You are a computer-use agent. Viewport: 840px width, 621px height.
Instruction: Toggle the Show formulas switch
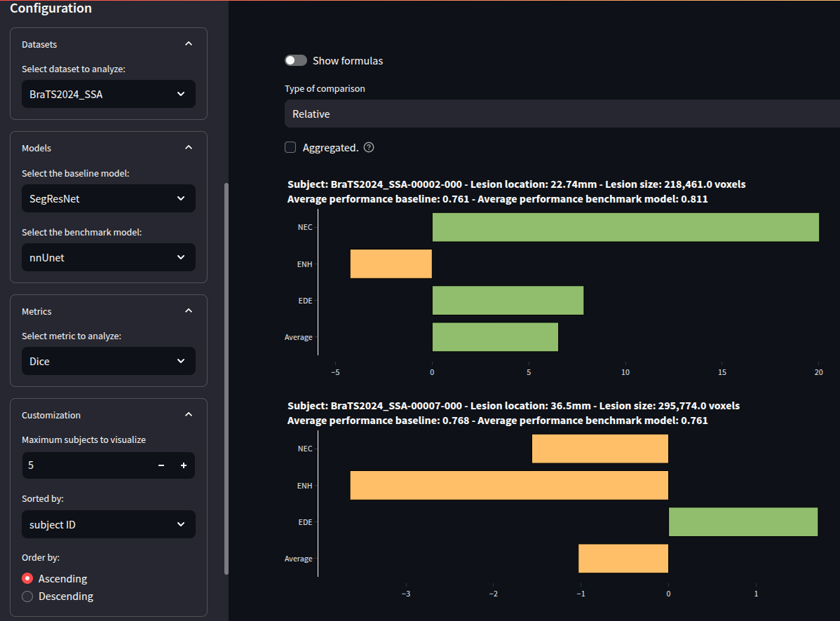pyautogui.click(x=296, y=61)
